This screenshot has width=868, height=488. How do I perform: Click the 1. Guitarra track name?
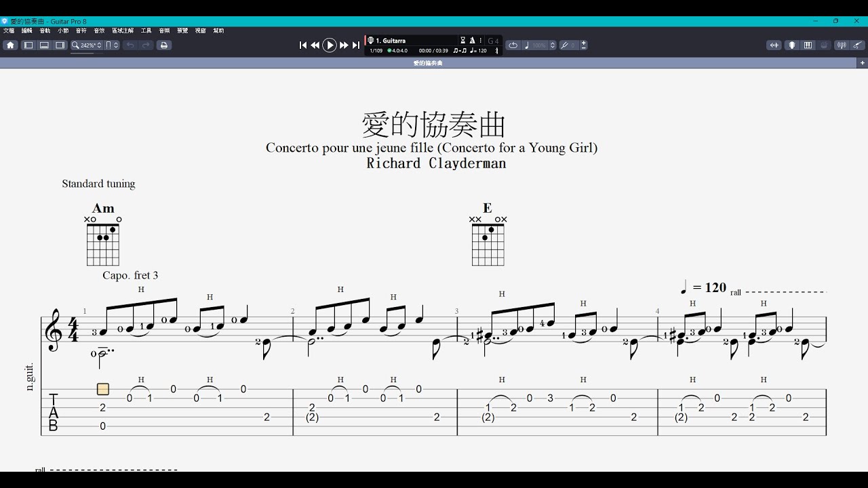click(x=391, y=41)
